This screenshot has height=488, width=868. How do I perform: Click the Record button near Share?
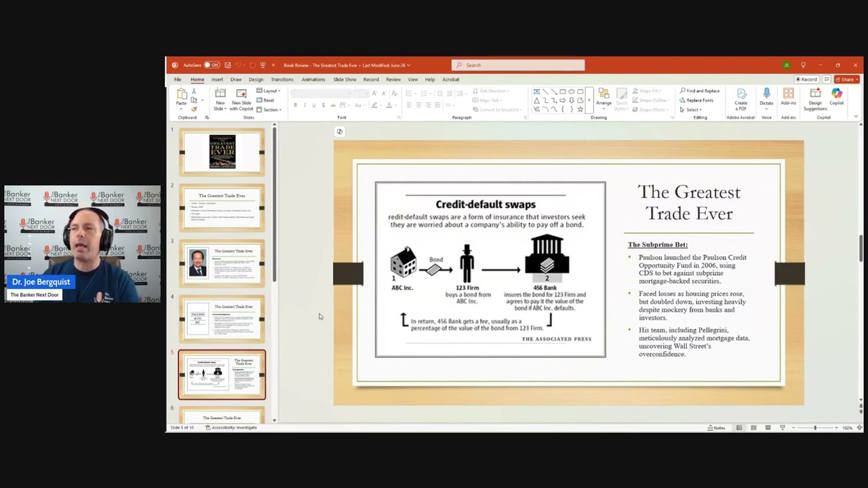click(806, 79)
